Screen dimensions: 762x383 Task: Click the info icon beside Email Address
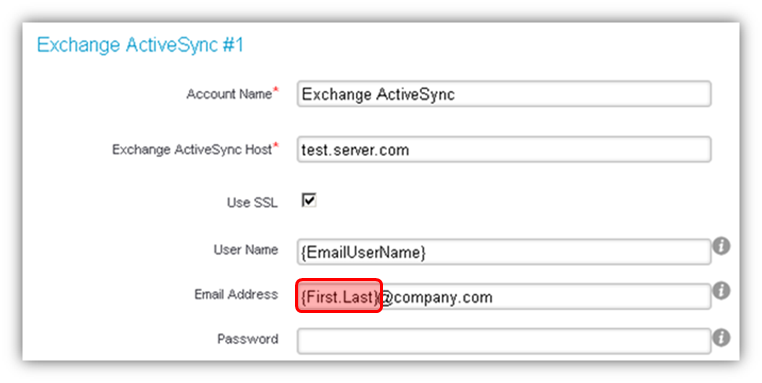pos(721,291)
